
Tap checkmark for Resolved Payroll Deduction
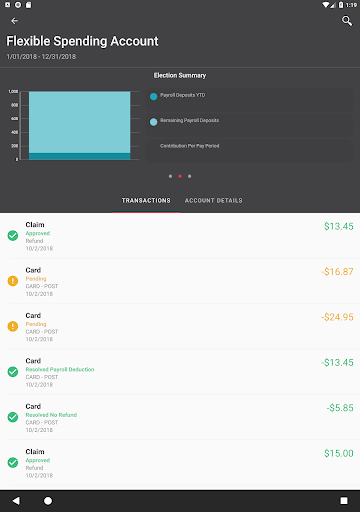coord(13,372)
